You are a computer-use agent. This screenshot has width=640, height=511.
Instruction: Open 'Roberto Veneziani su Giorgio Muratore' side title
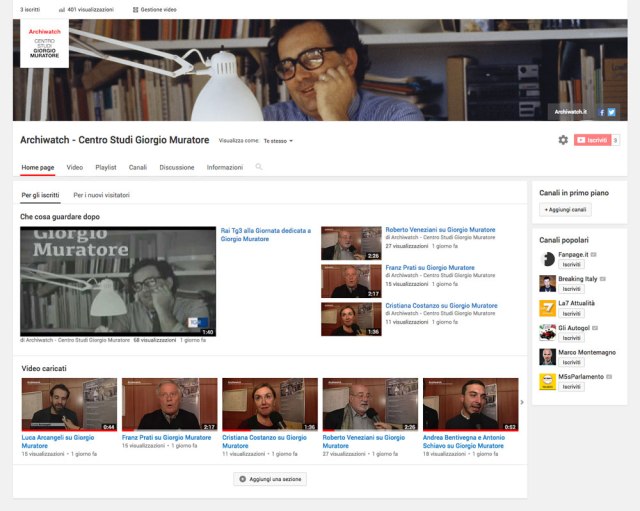[x=440, y=230]
